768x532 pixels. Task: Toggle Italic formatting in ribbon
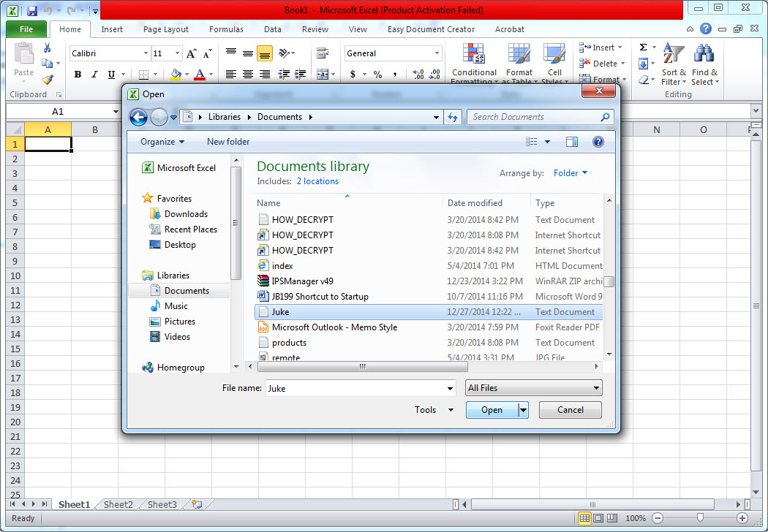[95, 75]
